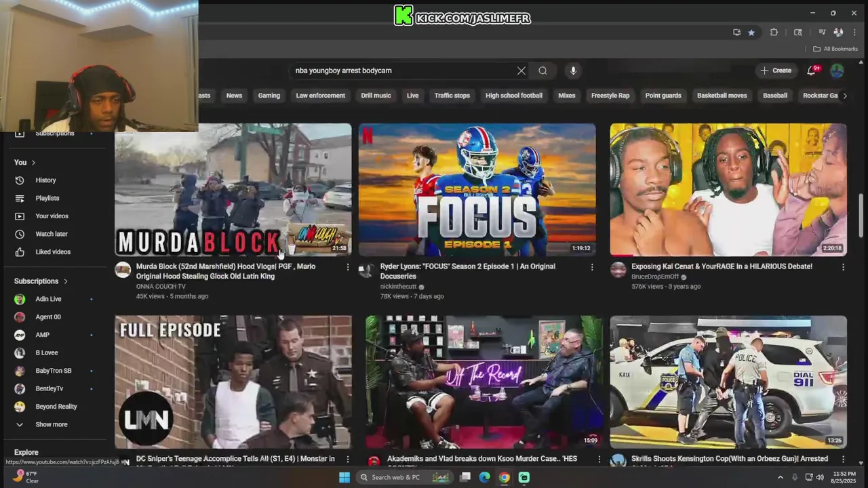This screenshot has width=868, height=488.
Task: Open Chrome from the taskbar
Action: [x=505, y=477]
